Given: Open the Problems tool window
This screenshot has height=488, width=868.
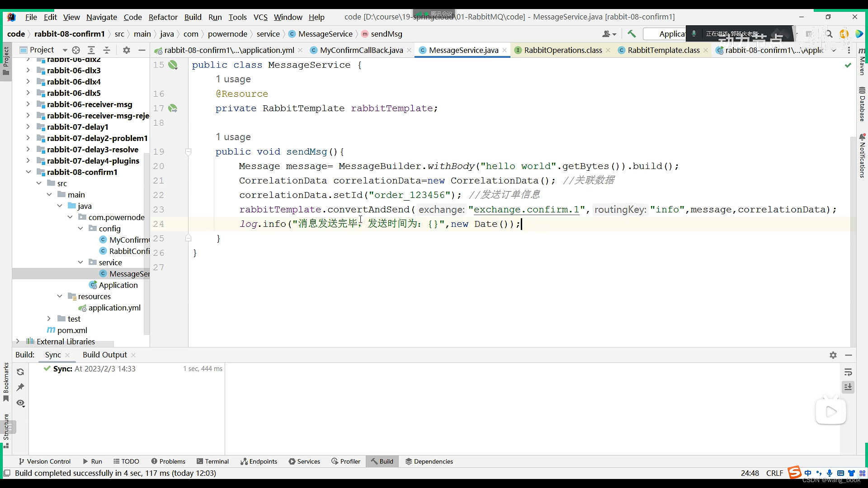Looking at the screenshot, I should (168, 461).
